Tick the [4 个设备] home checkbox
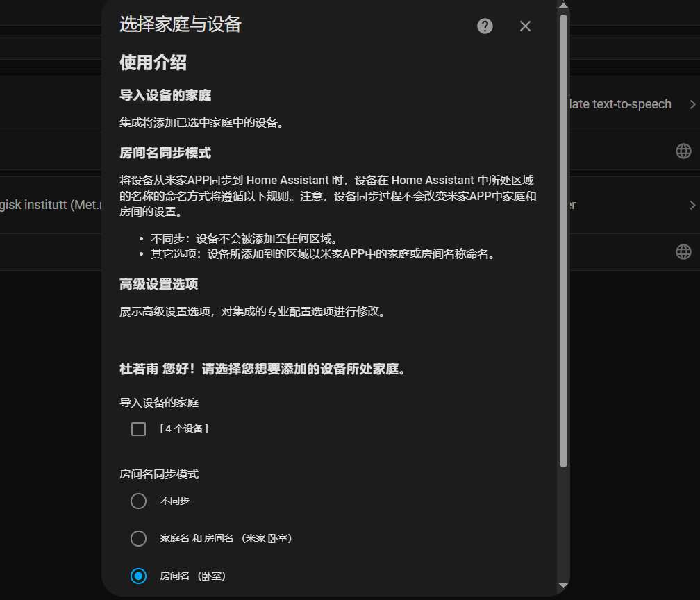This screenshot has height=600, width=700. [139, 429]
